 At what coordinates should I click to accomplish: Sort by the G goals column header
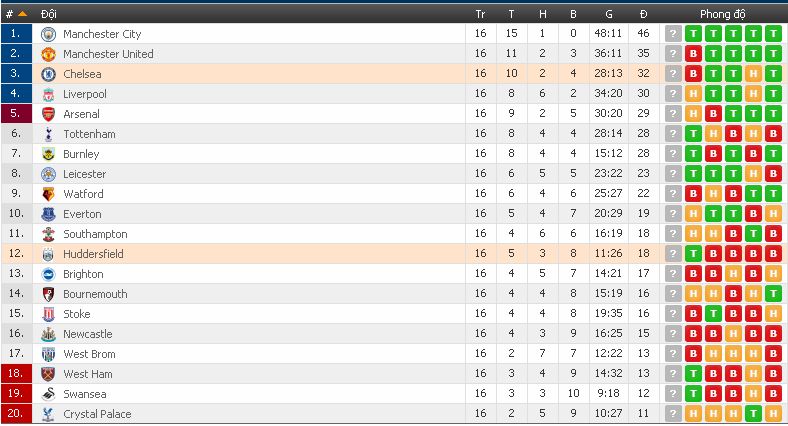609,14
